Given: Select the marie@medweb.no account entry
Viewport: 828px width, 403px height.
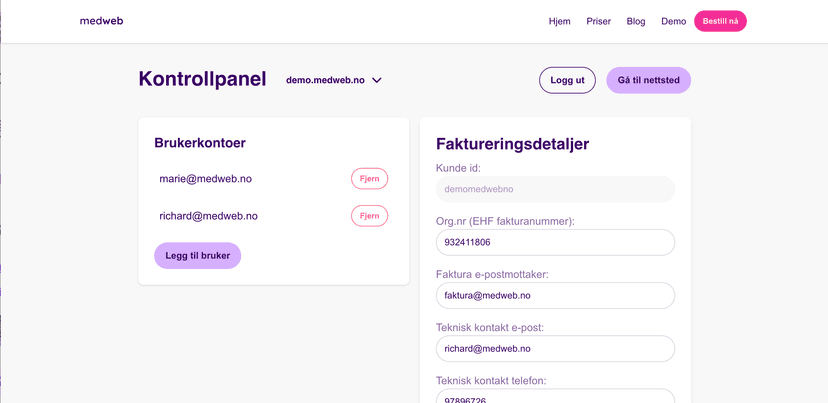Looking at the screenshot, I should point(205,179).
